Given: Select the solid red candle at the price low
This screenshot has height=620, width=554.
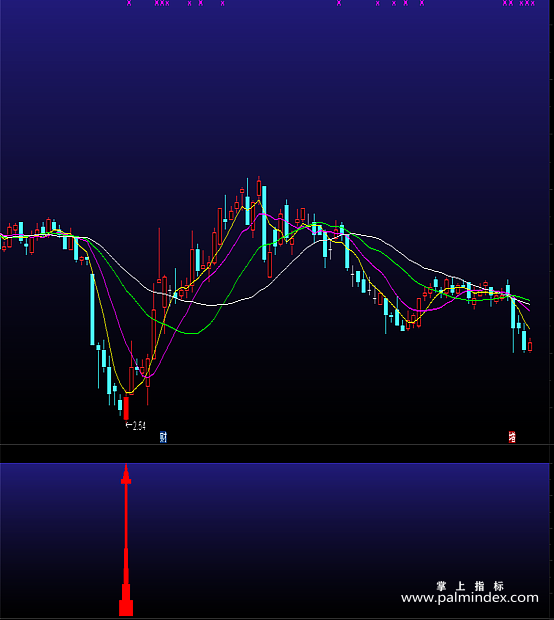Looking at the screenshot, I should [126, 408].
